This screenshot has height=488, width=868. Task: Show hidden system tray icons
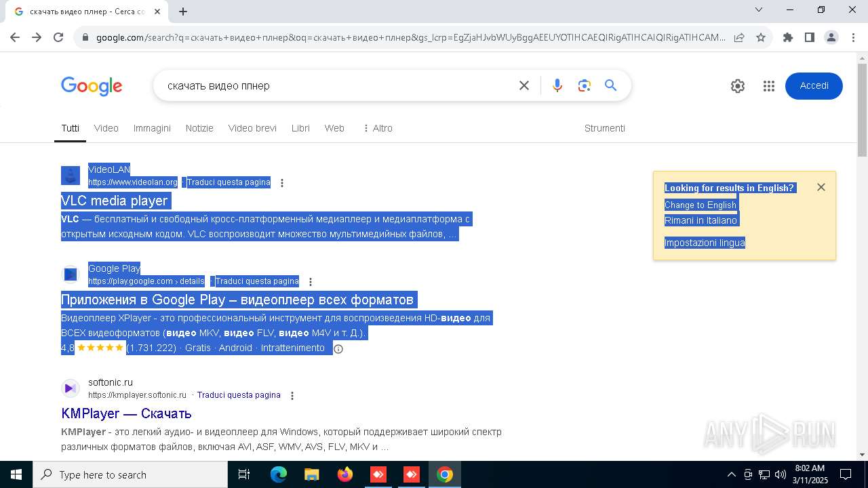pos(731,474)
